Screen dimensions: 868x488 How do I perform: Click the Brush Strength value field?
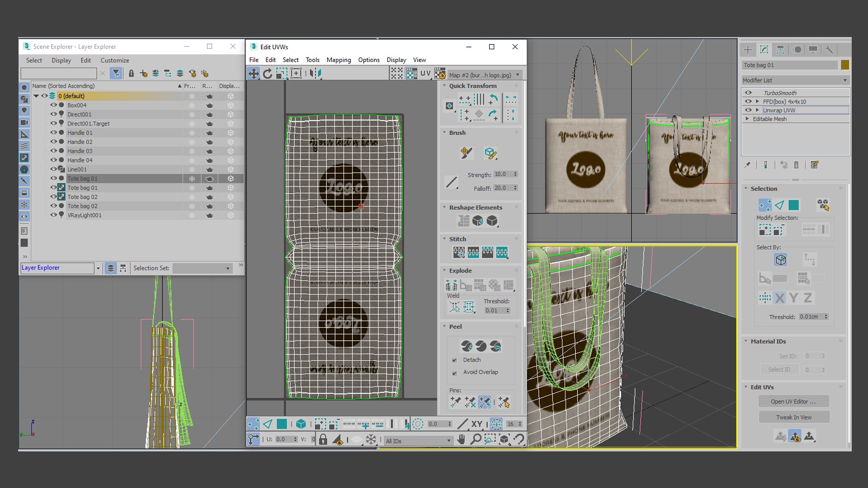(502, 174)
